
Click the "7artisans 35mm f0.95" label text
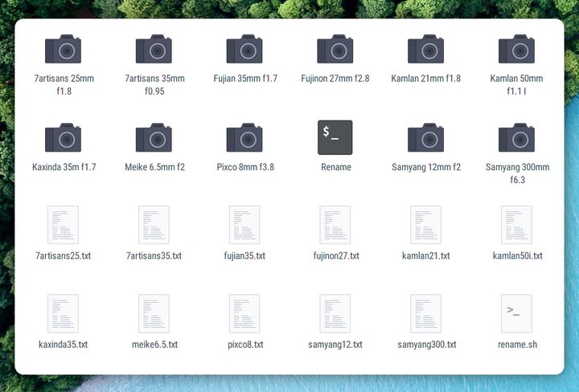point(154,85)
